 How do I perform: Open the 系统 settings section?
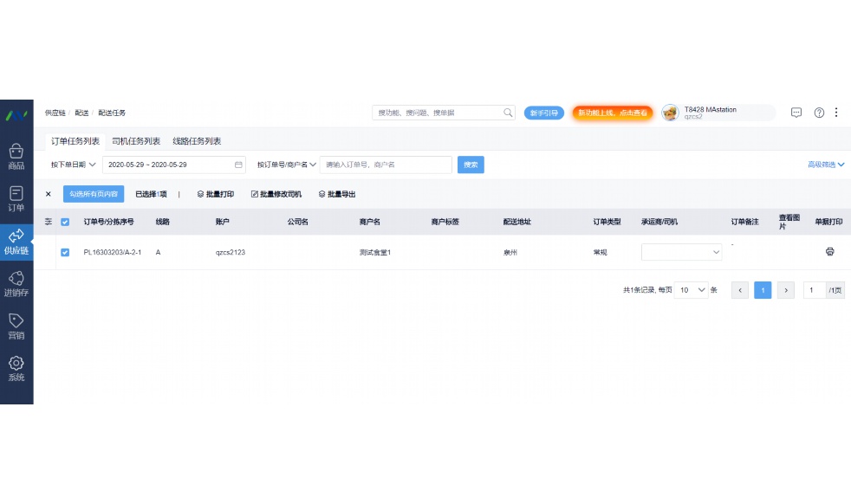pos(16,367)
